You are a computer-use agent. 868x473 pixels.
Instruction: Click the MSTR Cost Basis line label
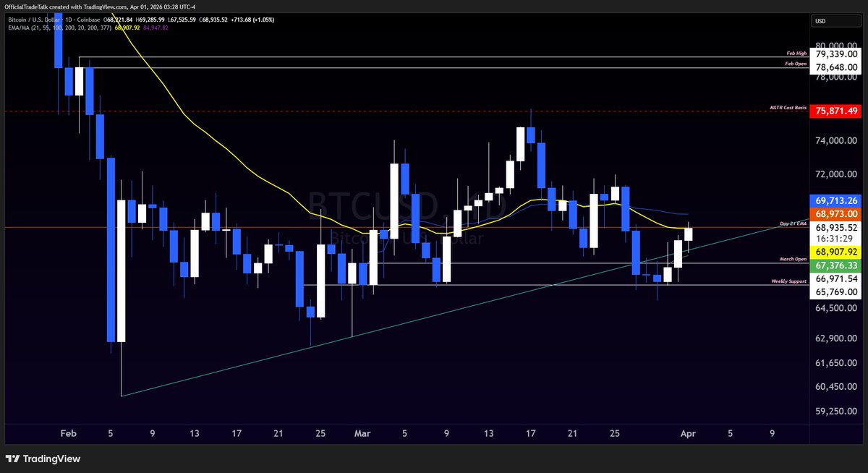click(x=788, y=108)
